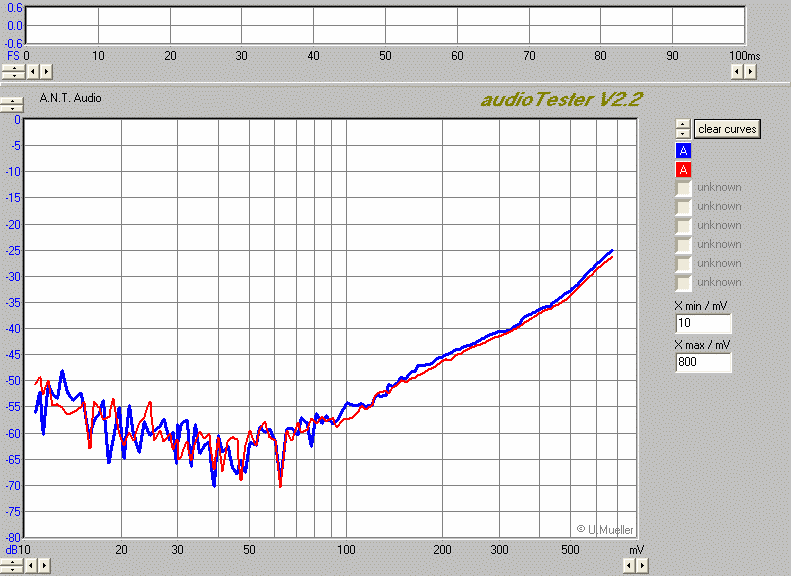
Task: Tick the fourth unknown curve checkbox
Action: pos(683,245)
